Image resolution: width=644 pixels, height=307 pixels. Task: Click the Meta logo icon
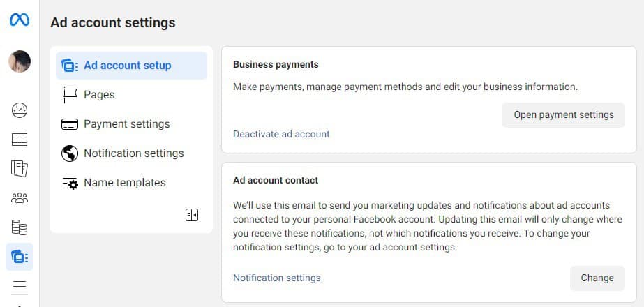(x=20, y=20)
